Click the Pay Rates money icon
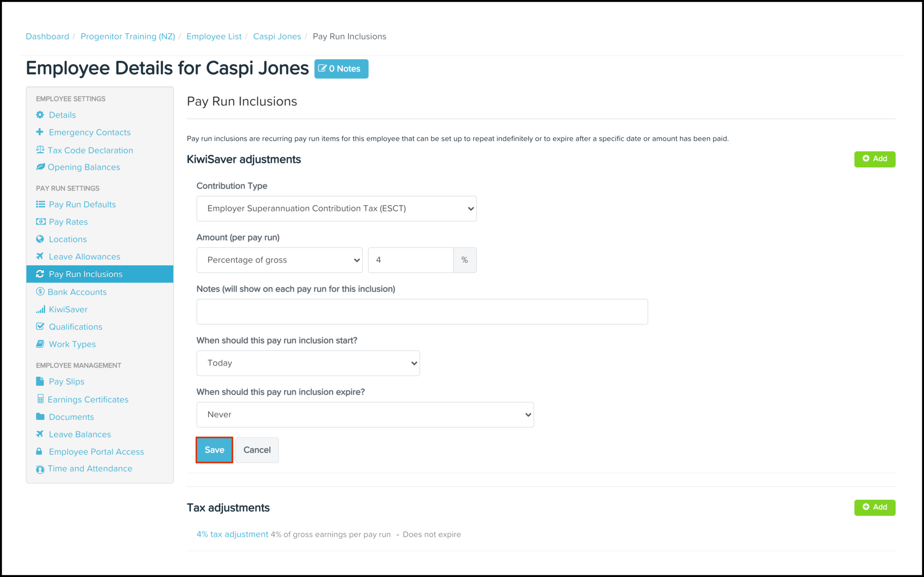This screenshot has height=577, width=924. [x=41, y=222]
